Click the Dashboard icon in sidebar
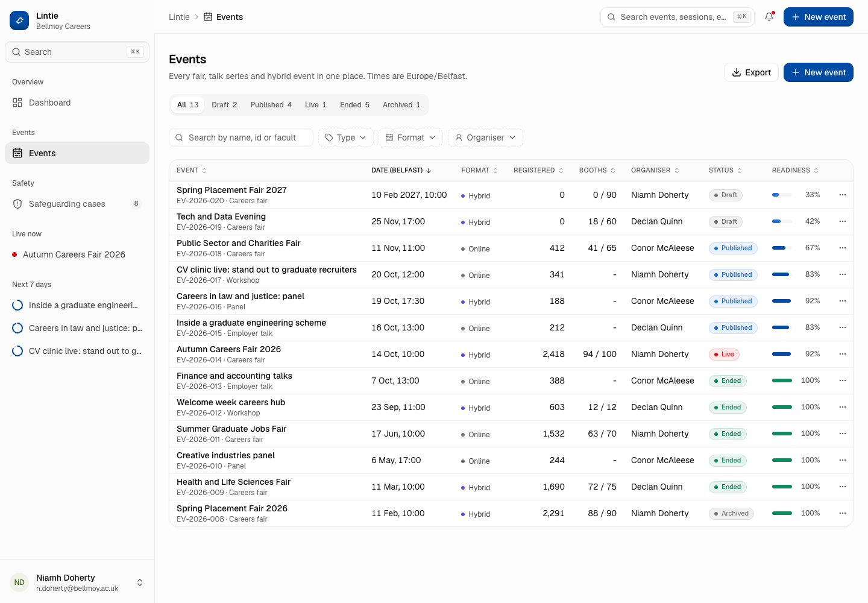 click(x=17, y=103)
